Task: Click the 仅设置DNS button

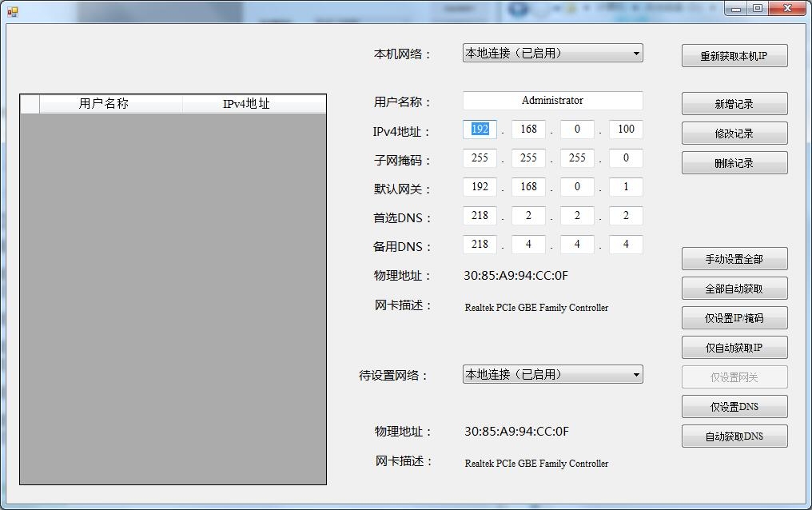Action: [734, 406]
